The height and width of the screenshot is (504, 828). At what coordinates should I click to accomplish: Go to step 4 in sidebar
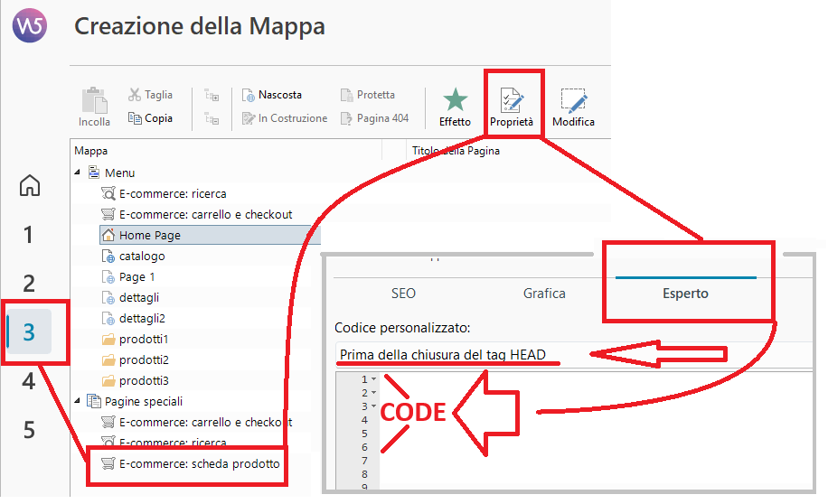click(29, 382)
